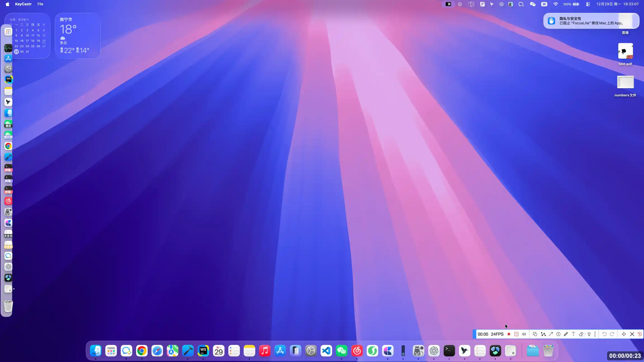
Task: Choose the numbered marker tool
Action: click(558, 334)
